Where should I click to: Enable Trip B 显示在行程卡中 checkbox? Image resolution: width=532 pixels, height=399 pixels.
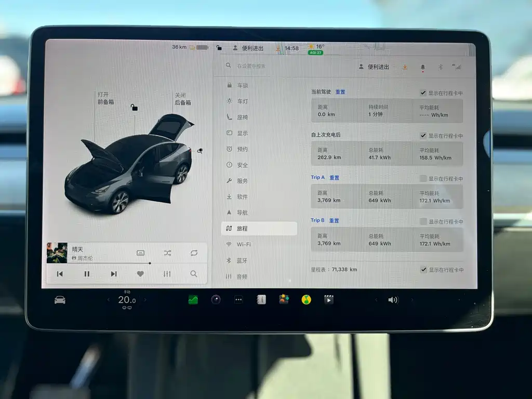coord(423,221)
